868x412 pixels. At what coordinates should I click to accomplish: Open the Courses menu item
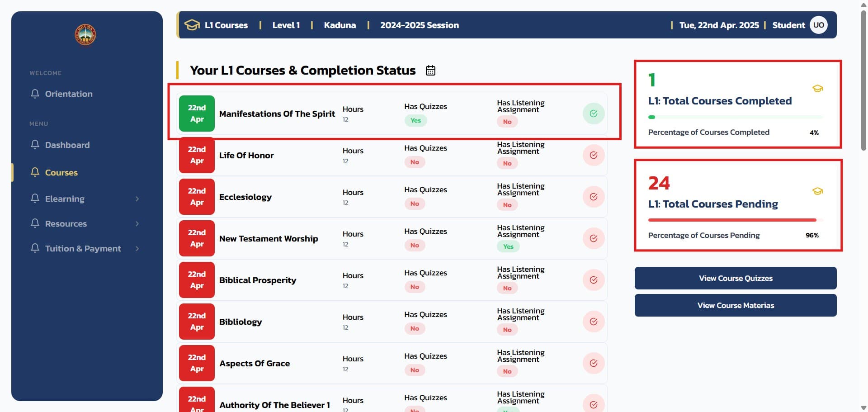point(61,173)
